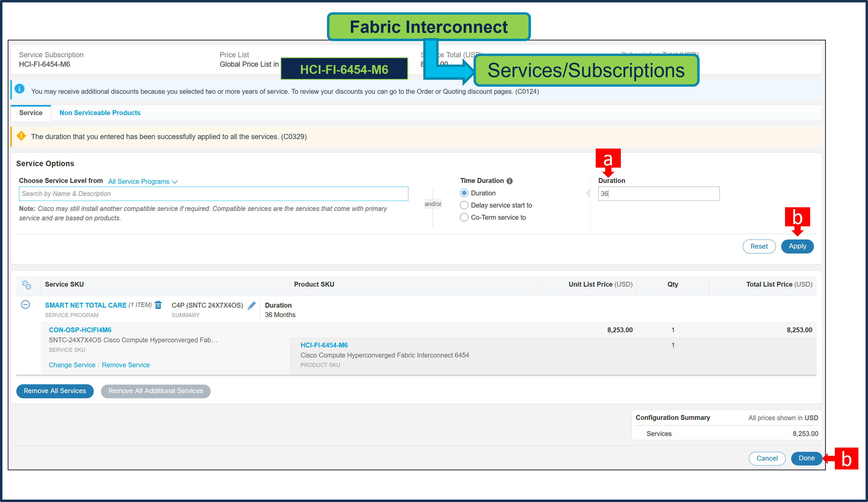This screenshot has width=868, height=502.
Task: Click Configuration Summary heading
Action: point(673,418)
